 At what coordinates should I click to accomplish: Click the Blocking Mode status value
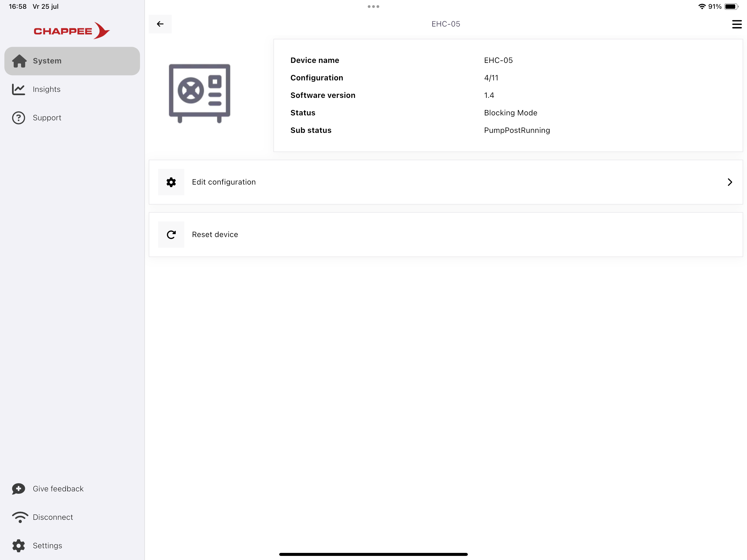(x=510, y=113)
